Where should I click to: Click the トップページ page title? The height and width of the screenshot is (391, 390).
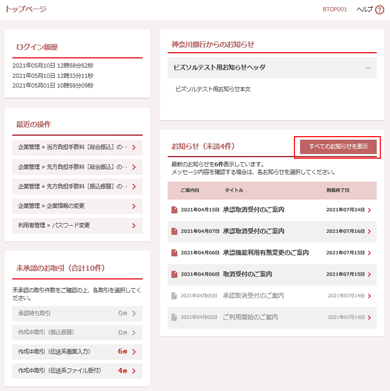pyautogui.click(x=26, y=9)
